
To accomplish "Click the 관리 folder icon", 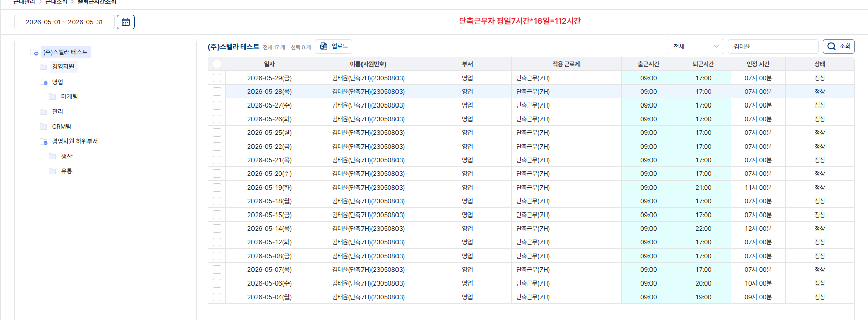I will (x=43, y=112).
